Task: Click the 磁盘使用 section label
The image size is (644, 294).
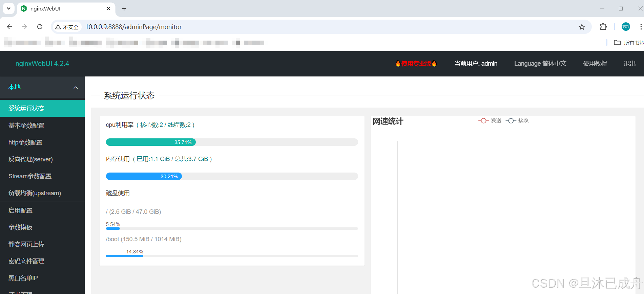Action: click(x=118, y=193)
